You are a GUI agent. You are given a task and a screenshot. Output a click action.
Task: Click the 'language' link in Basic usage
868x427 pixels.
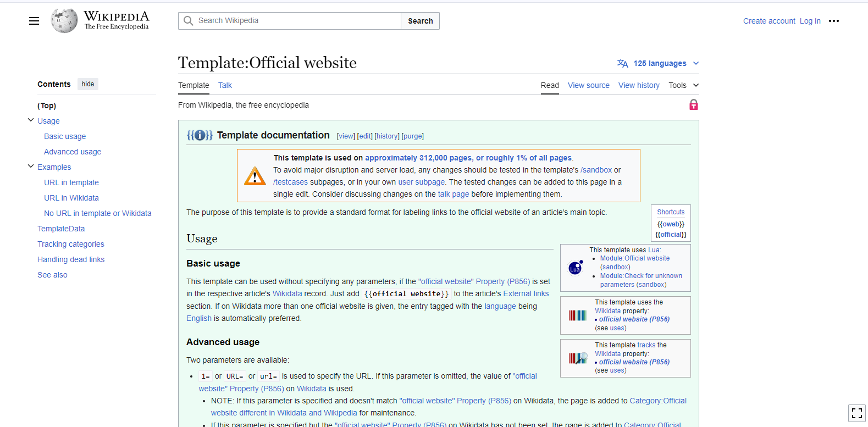pos(500,306)
